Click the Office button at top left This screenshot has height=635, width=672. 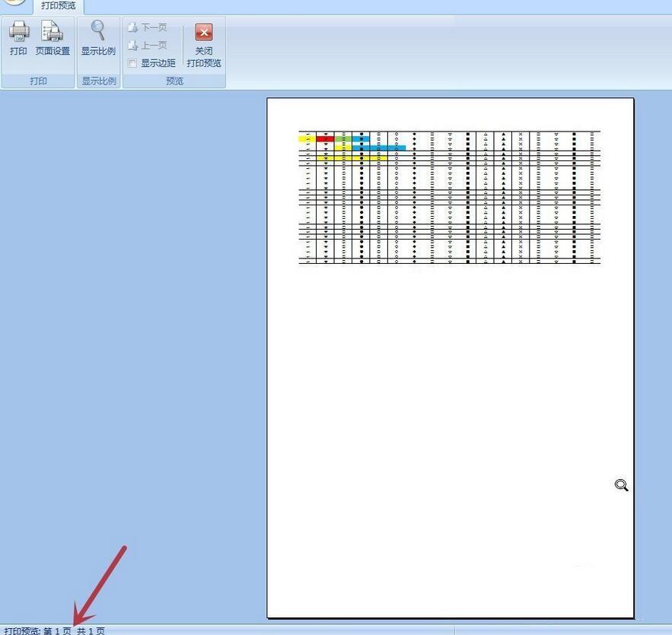pyautogui.click(x=14, y=2)
